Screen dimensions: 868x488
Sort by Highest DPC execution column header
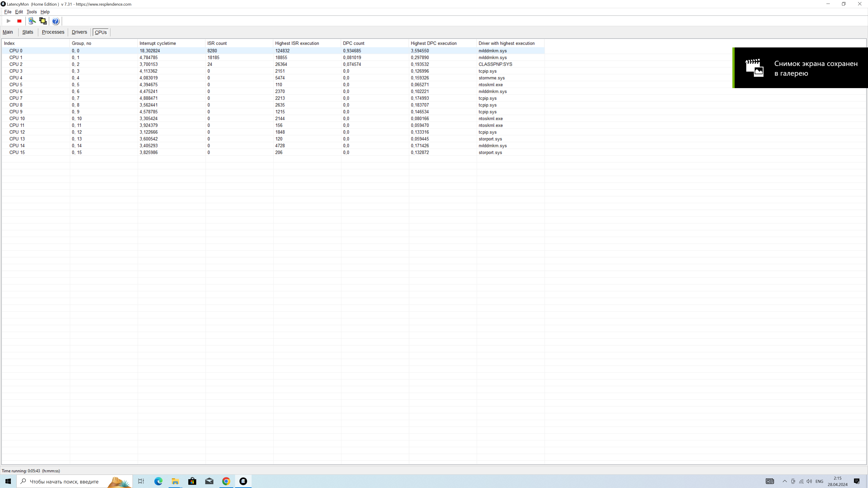[433, 43]
